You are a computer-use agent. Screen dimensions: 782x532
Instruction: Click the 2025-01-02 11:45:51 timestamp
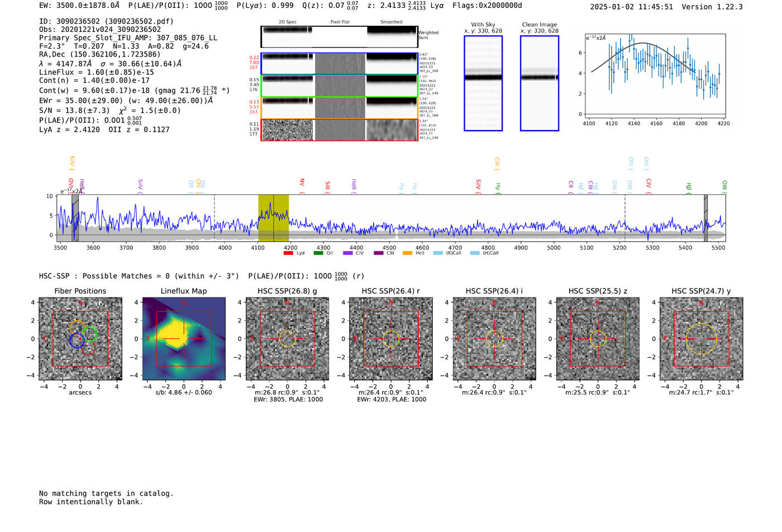pos(632,7)
